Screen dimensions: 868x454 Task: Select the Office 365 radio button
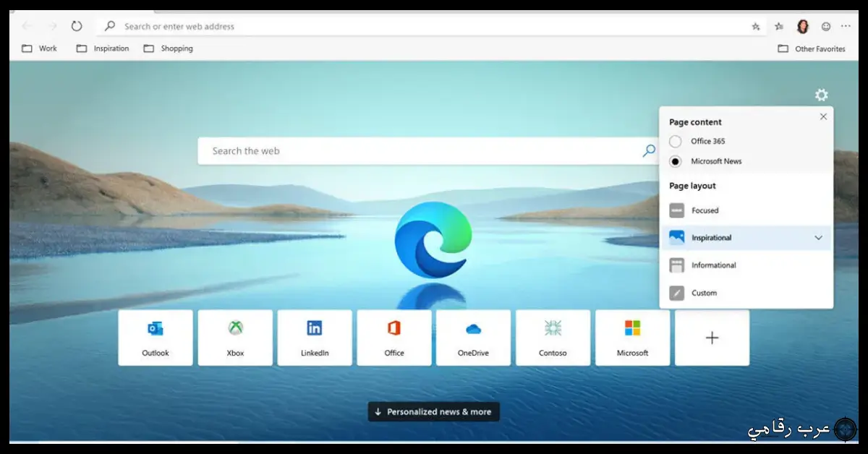click(x=676, y=142)
